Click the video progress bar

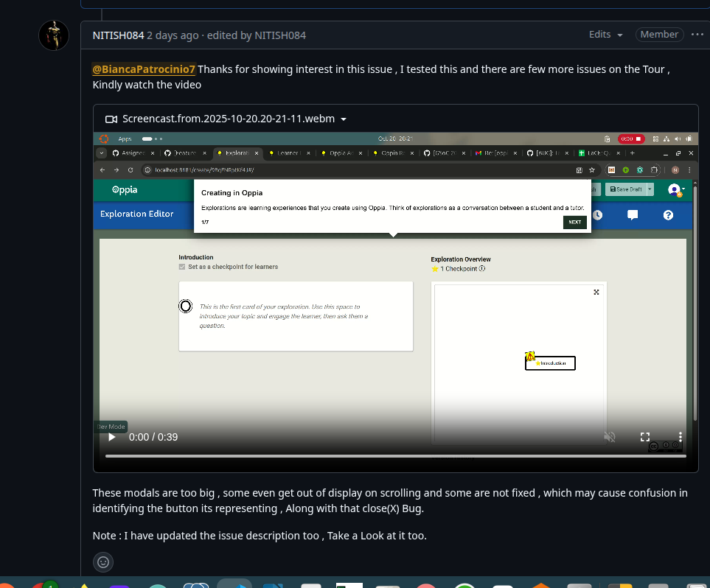click(394, 456)
